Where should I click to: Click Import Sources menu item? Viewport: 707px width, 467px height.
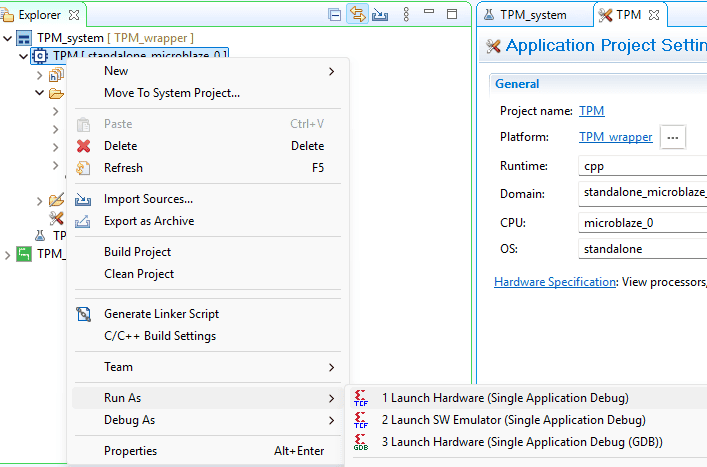(x=148, y=199)
